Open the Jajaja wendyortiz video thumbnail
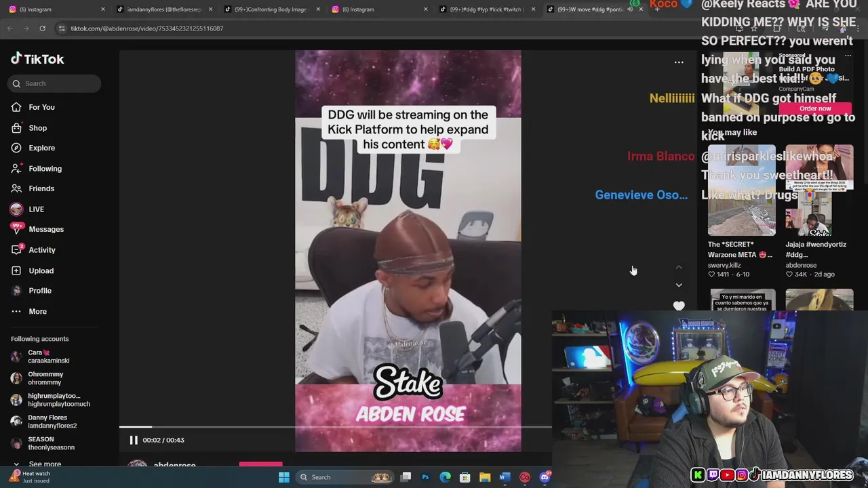This screenshot has height=488, width=868. [x=819, y=190]
